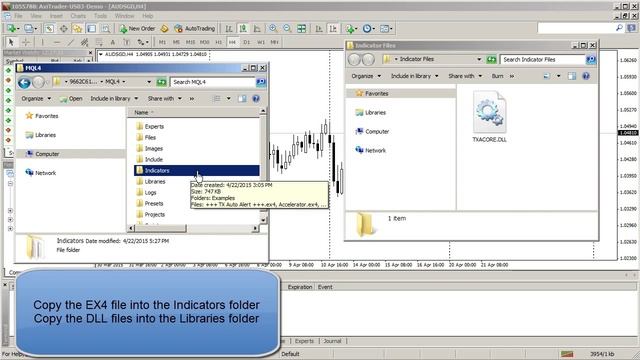
Task: Select the Horizontal Line drawing tool
Action: point(56,42)
